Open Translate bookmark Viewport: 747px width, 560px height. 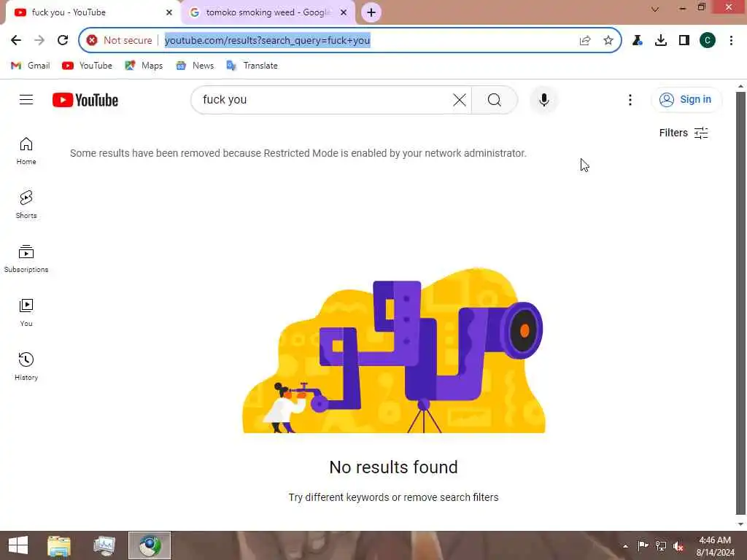(252, 66)
